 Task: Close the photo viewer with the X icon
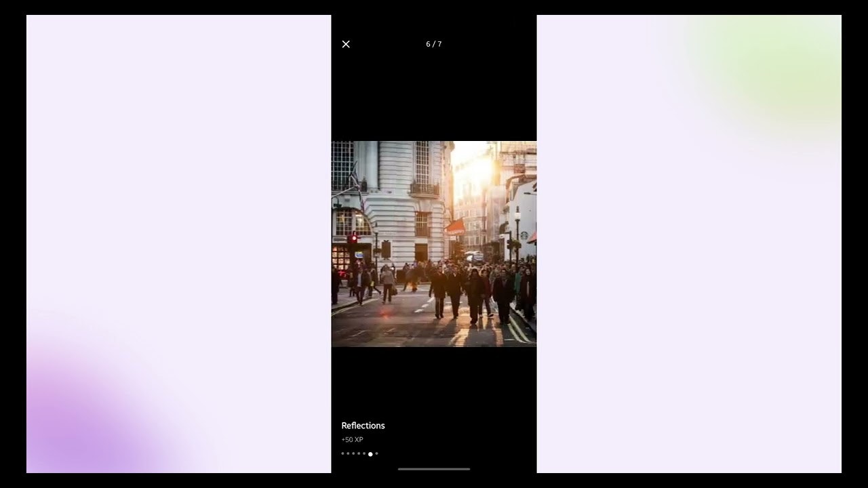click(346, 44)
